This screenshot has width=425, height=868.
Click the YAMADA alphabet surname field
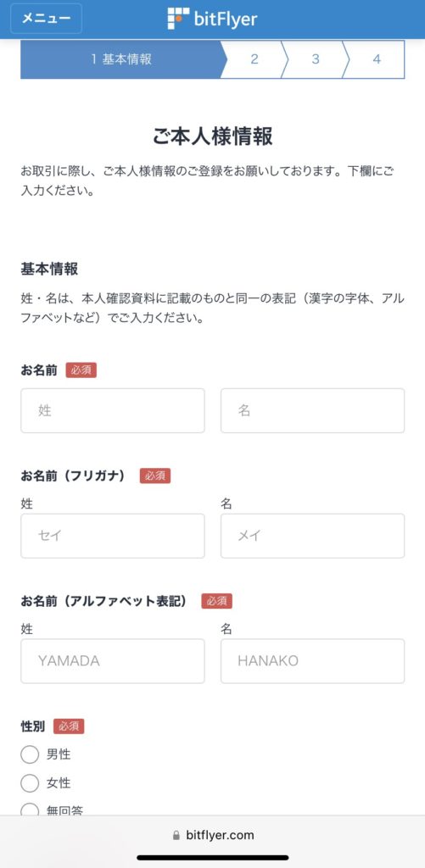tap(113, 661)
